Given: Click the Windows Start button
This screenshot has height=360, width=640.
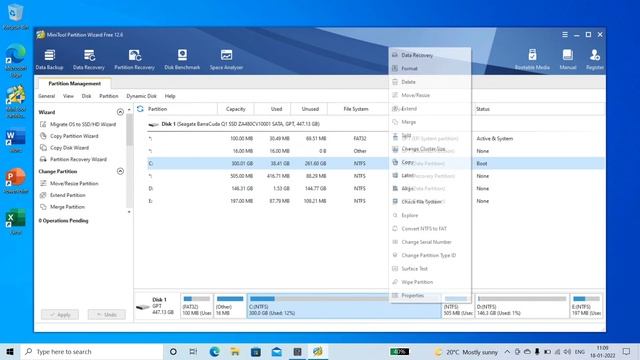Looking at the screenshot, I should (10, 351).
